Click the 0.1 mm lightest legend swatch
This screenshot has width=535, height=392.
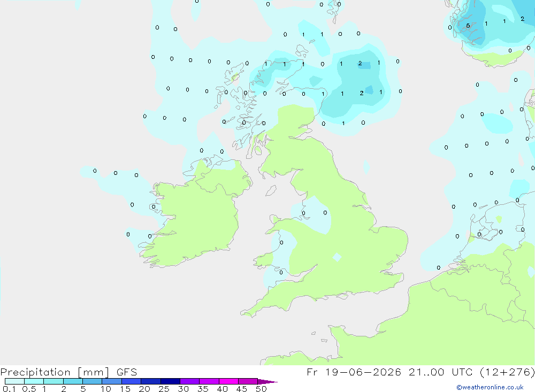pos(14,381)
